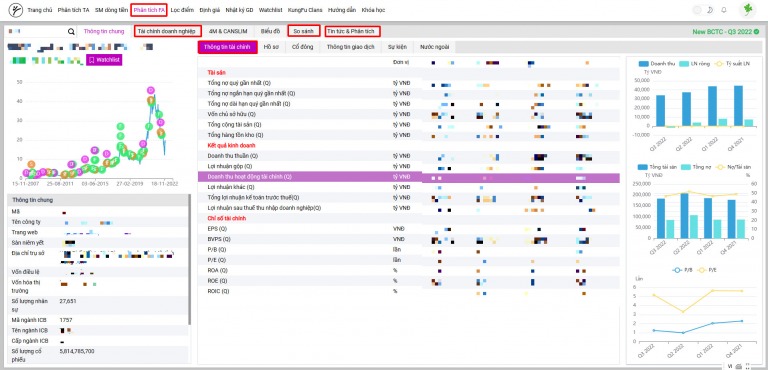Click the Lợi nhuận gộp (Q) row

[x=408, y=166]
